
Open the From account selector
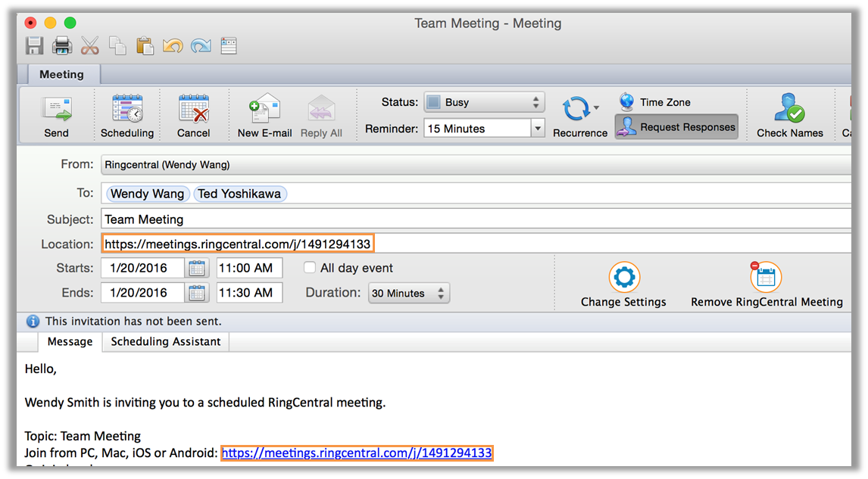tap(476, 165)
